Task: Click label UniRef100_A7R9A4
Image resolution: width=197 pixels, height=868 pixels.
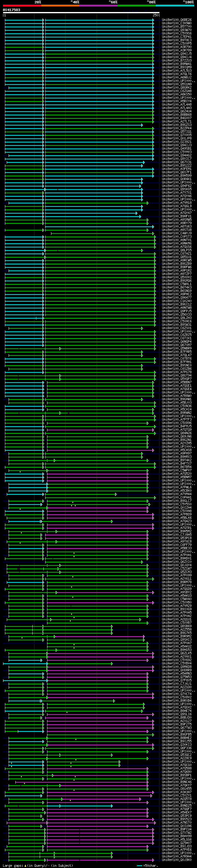Action: click(177, 856)
